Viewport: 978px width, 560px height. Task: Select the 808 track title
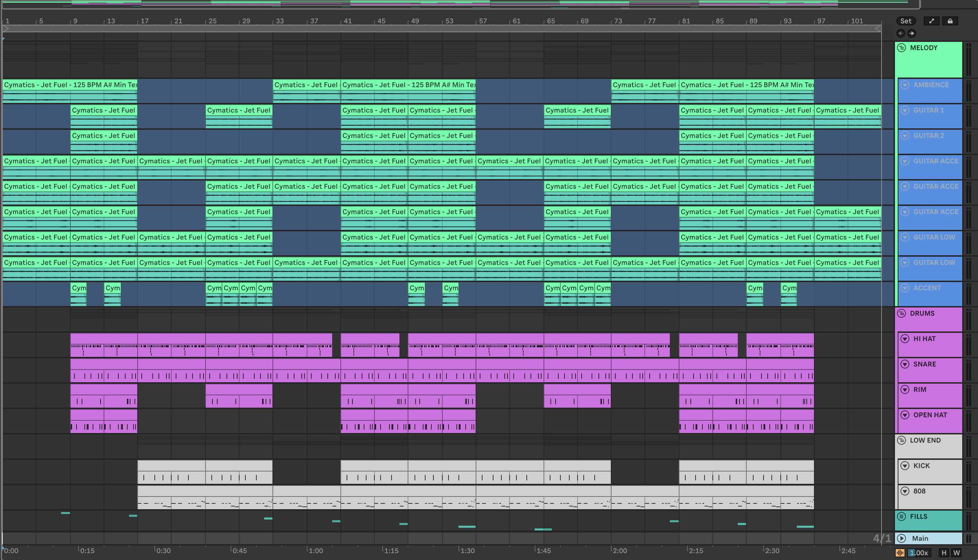pos(919,491)
